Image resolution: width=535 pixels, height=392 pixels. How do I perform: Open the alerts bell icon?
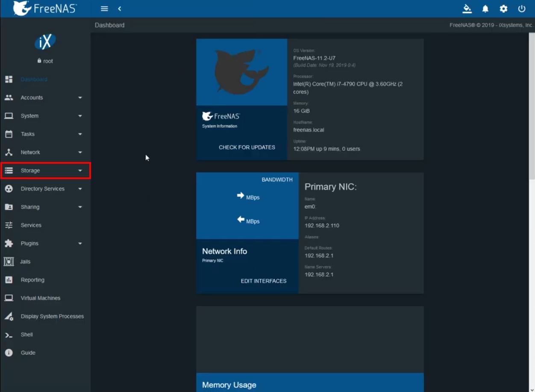[x=485, y=9]
